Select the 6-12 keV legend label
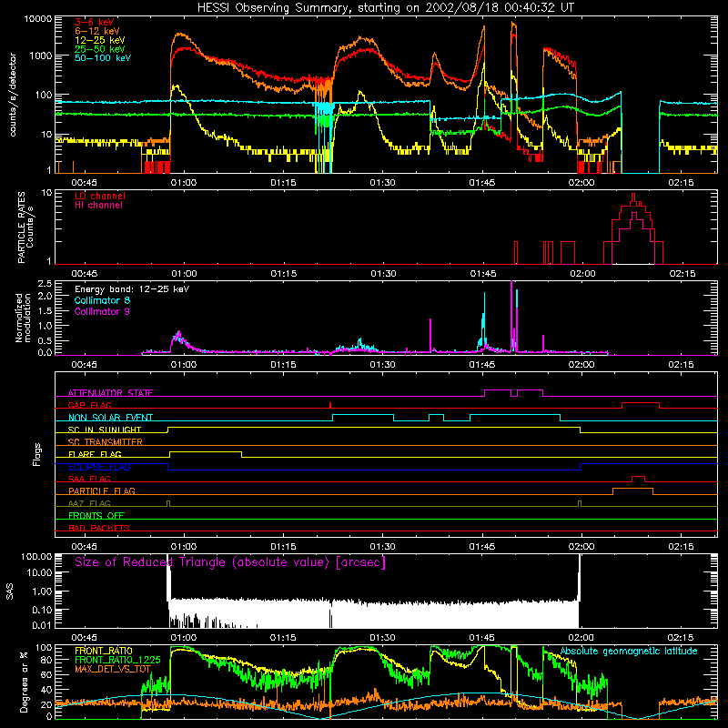Screen dimensions: 728x728 coord(97,31)
